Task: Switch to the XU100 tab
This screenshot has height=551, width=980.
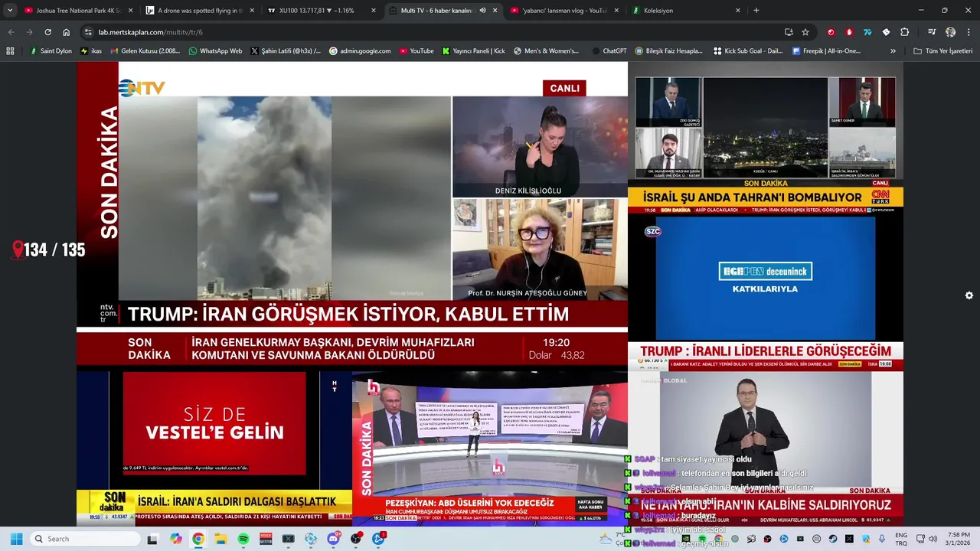Action: pyautogui.click(x=322, y=11)
